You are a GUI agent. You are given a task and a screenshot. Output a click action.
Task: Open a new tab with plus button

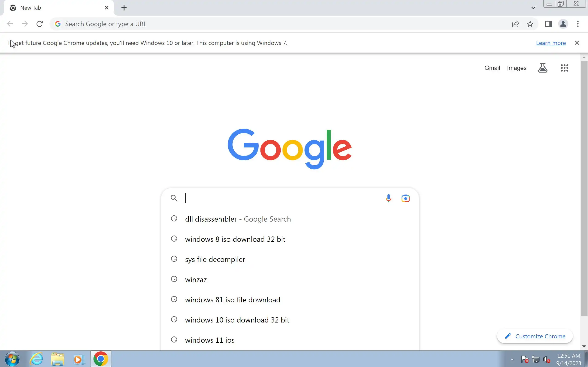coord(124,8)
